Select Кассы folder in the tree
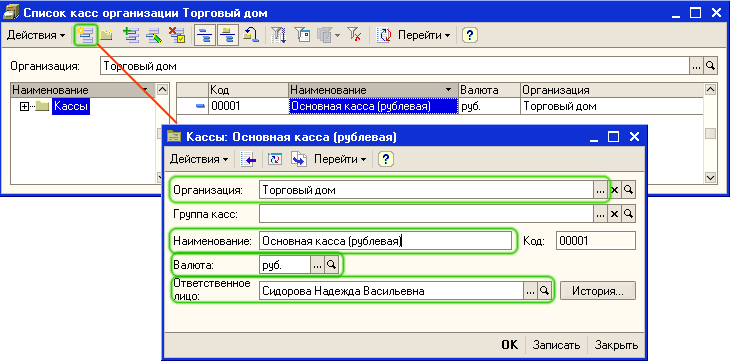 tap(70, 107)
